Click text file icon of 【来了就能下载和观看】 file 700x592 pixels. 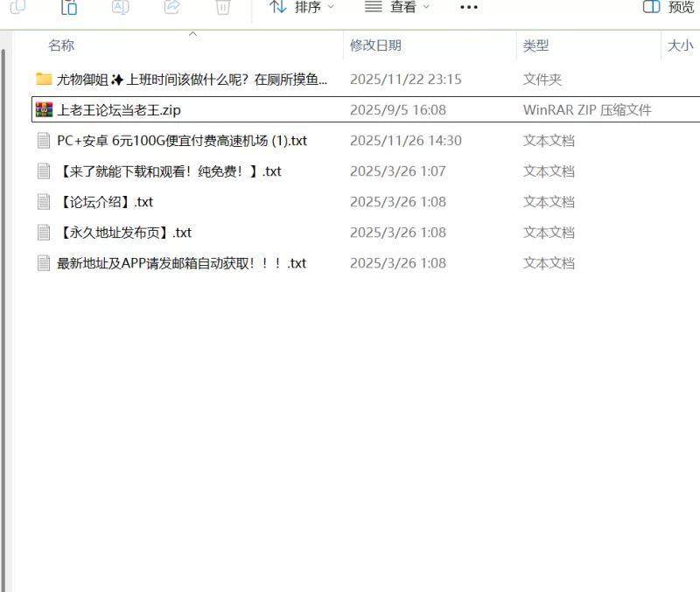click(x=44, y=171)
